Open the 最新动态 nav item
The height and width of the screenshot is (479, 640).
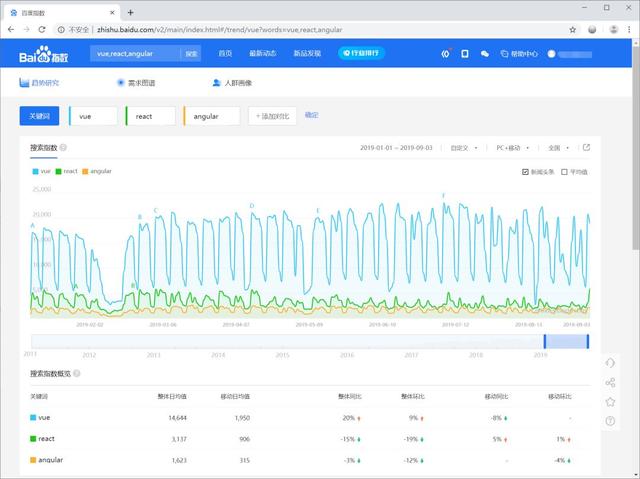pyautogui.click(x=262, y=53)
